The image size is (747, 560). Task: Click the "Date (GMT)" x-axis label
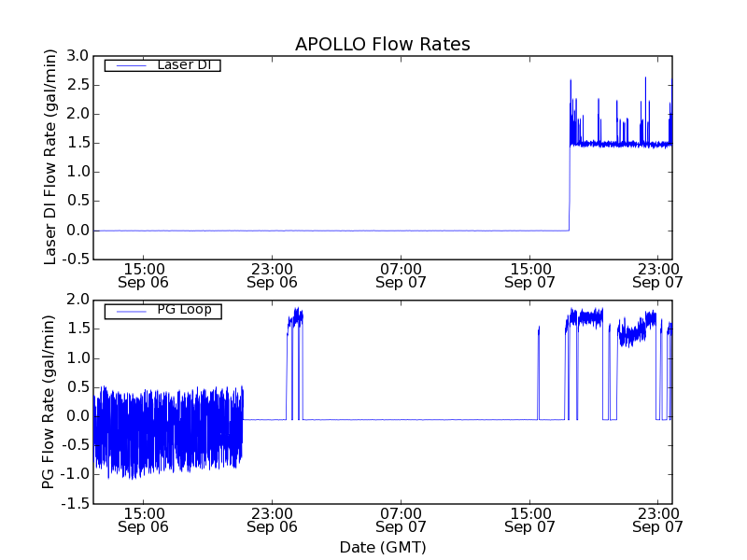[x=383, y=548]
